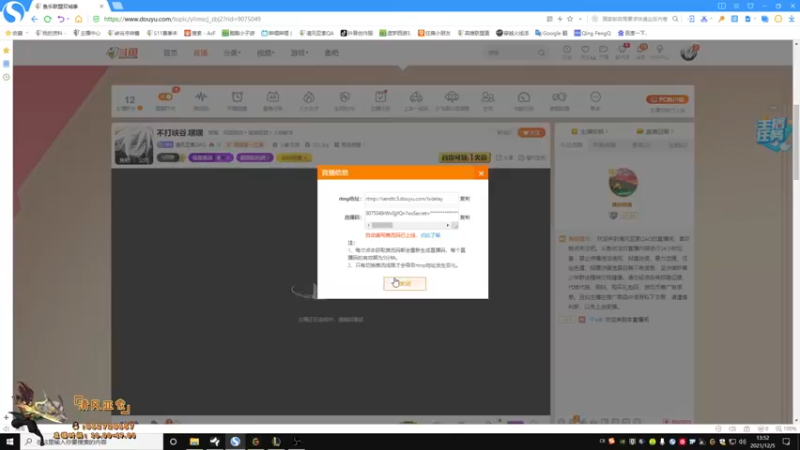This screenshot has height=450, width=800.
Task: Click the browser undo/restore arrow icon
Action: (x=61, y=19)
